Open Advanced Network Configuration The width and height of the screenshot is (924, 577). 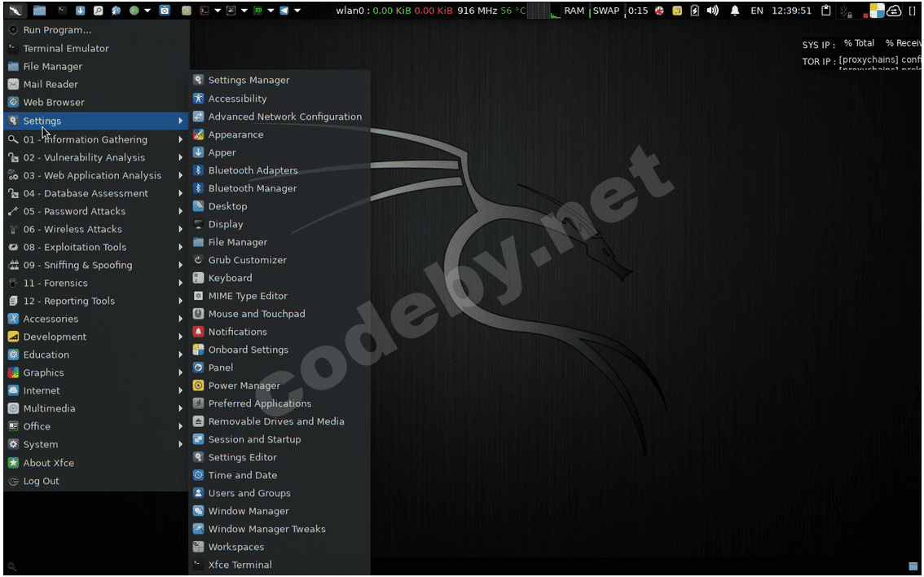click(x=280, y=117)
